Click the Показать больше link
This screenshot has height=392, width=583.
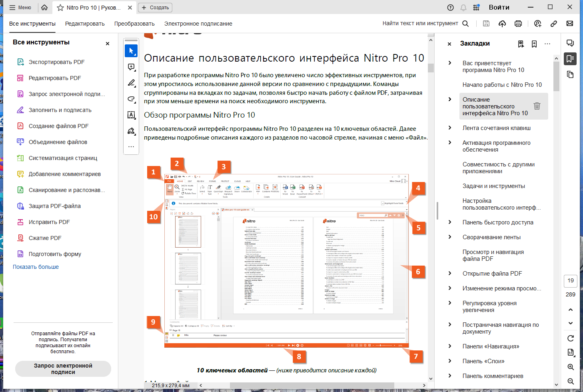(36, 266)
